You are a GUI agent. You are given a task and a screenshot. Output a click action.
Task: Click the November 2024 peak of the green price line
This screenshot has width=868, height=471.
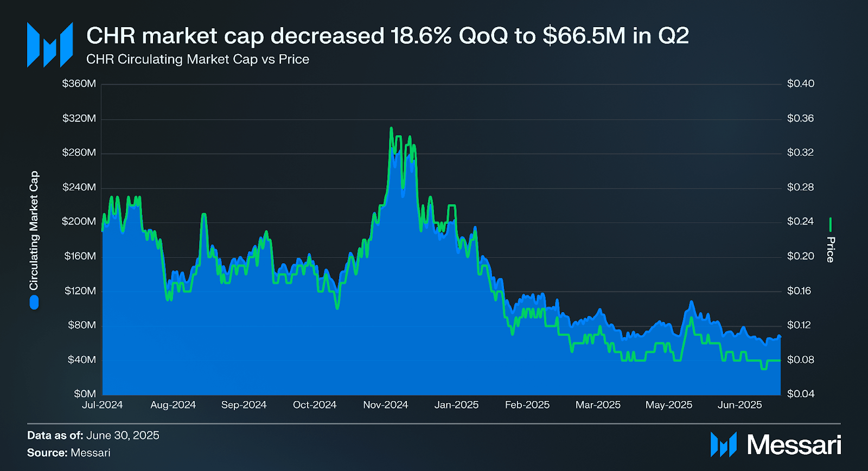click(x=391, y=128)
